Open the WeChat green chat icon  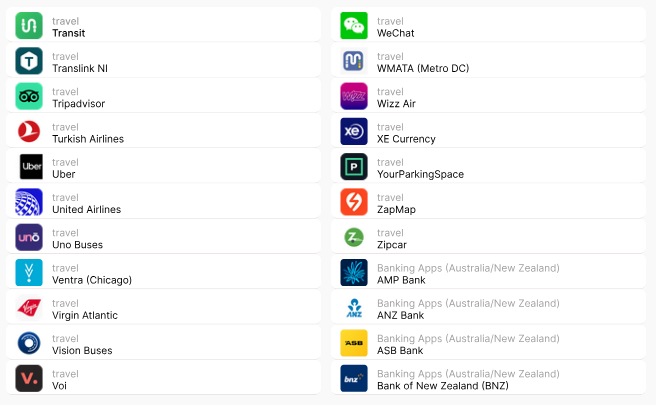pos(354,26)
